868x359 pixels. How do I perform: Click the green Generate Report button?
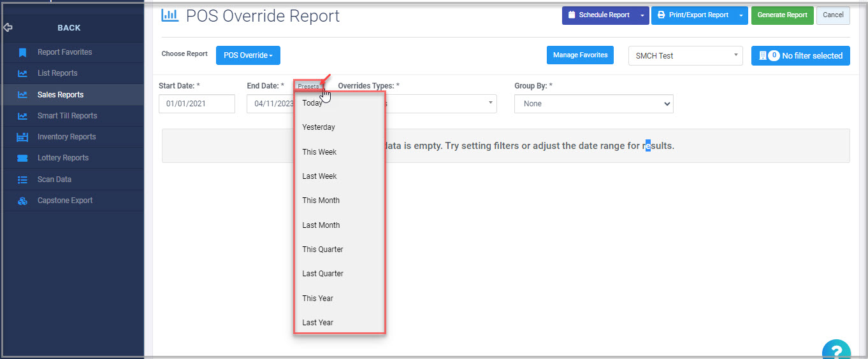[x=782, y=15]
